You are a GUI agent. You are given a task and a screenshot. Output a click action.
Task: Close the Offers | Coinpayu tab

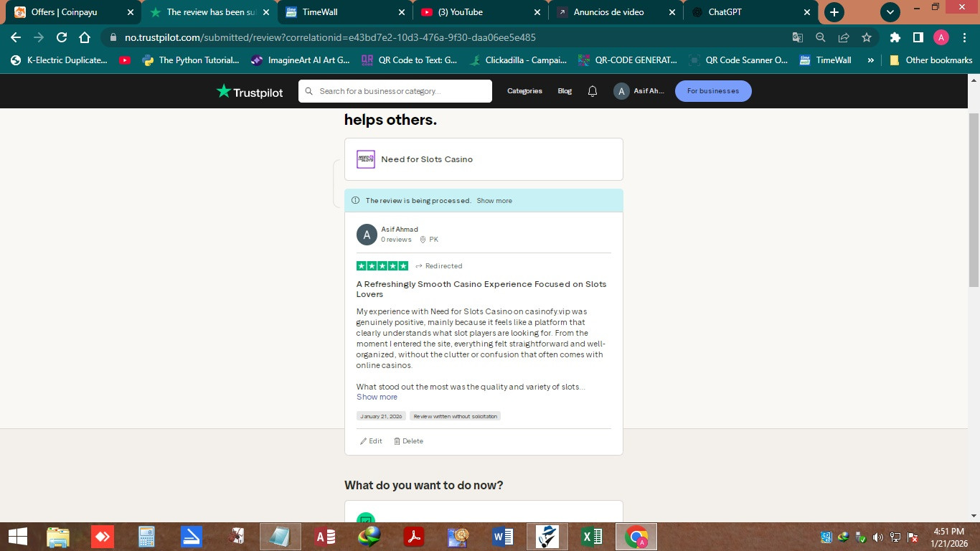click(130, 12)
